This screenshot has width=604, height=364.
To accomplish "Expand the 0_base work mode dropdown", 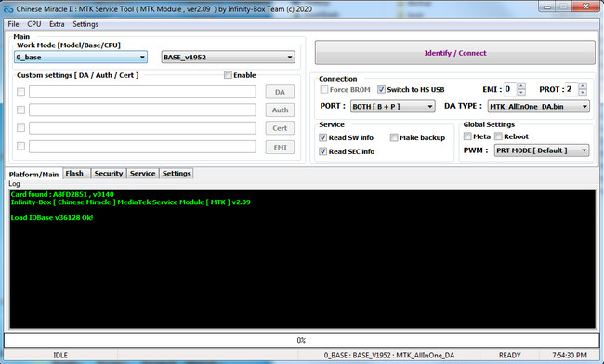I will coord(81,58).
